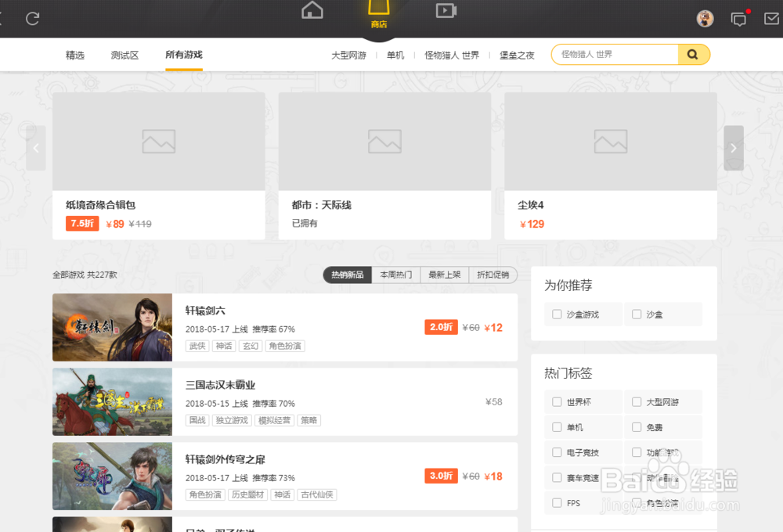Click the search magnifier icon
The image size is (783, 532).
[x=692, y=54]
